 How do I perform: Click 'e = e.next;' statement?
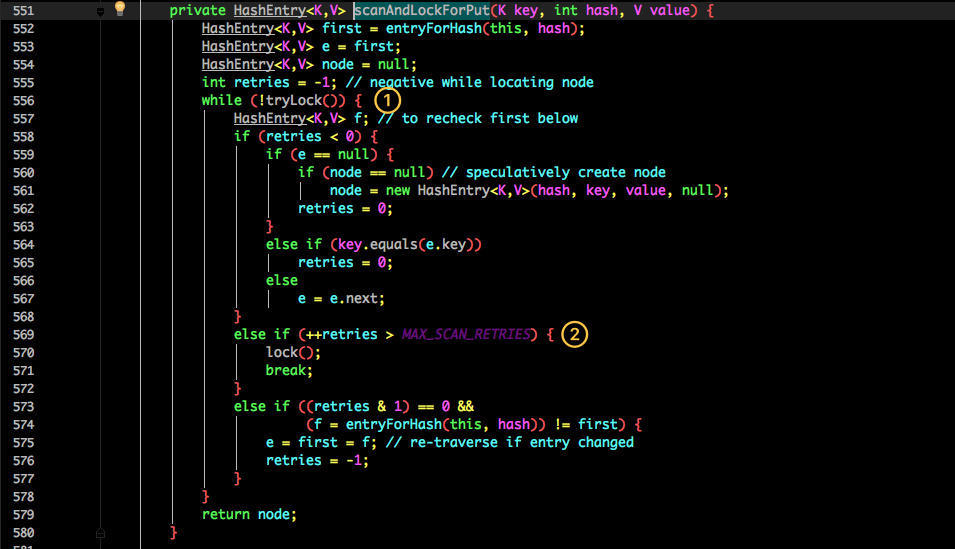341,299
